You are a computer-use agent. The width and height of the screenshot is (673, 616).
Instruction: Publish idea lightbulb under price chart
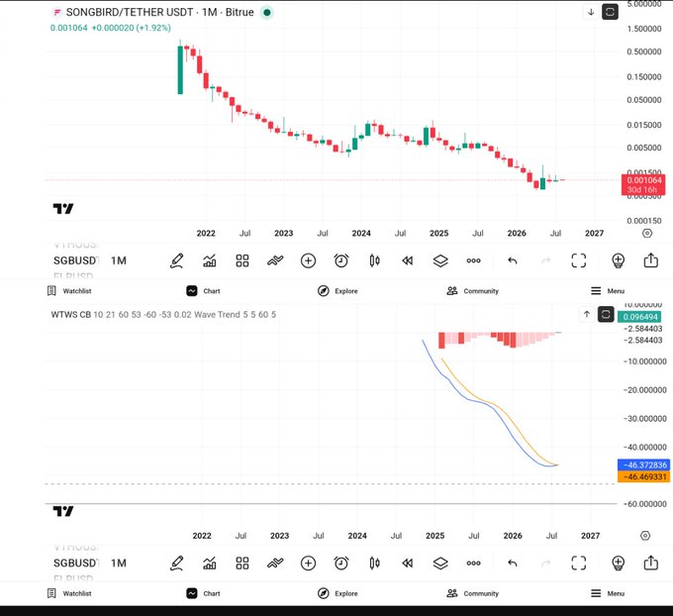point(618,260)
